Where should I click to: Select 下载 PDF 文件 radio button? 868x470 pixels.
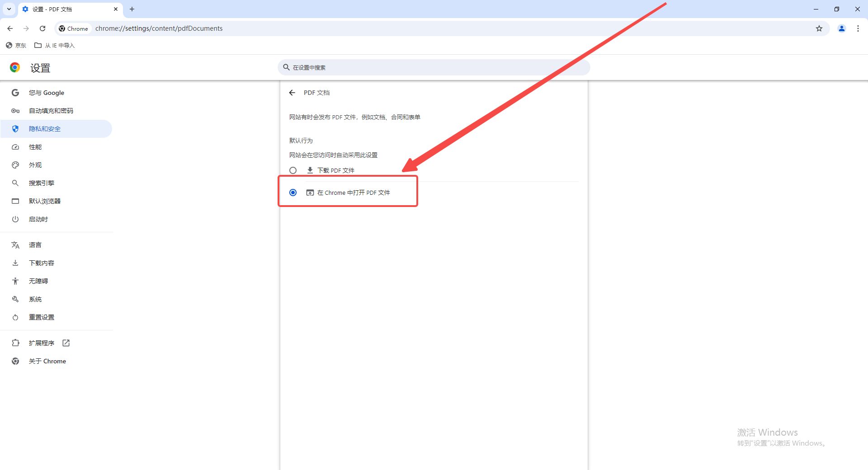(x=293, y=170)
